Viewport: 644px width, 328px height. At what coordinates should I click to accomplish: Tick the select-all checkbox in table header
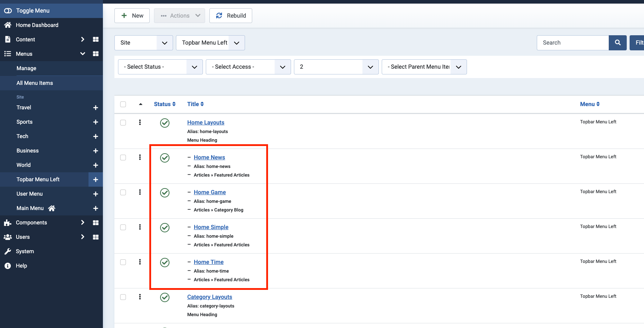point(123,104)
